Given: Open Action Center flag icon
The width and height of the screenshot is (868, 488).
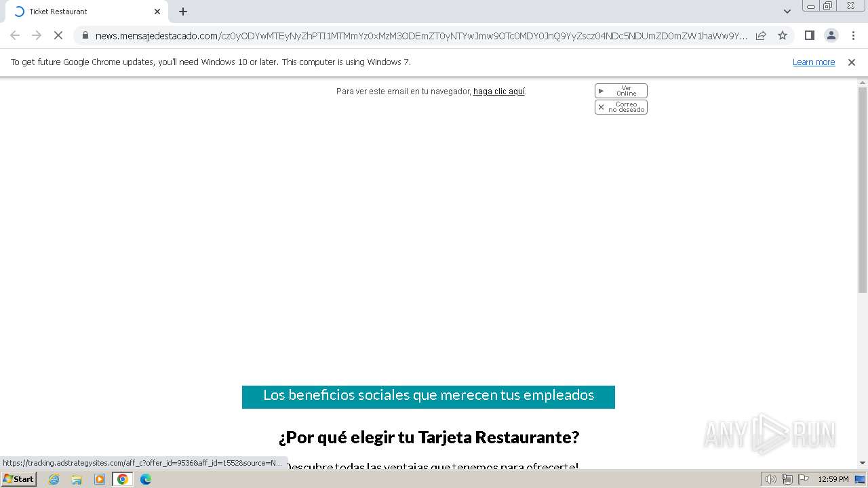Looking at the screenshot, I should (x=802, y=479).
